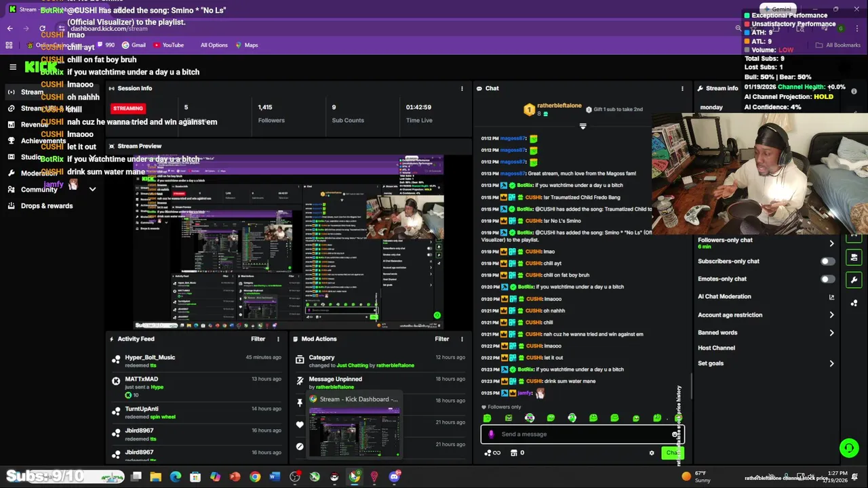Click the first green emote above message box
Viewport: 868px width, 488px height.
(487, 418)
